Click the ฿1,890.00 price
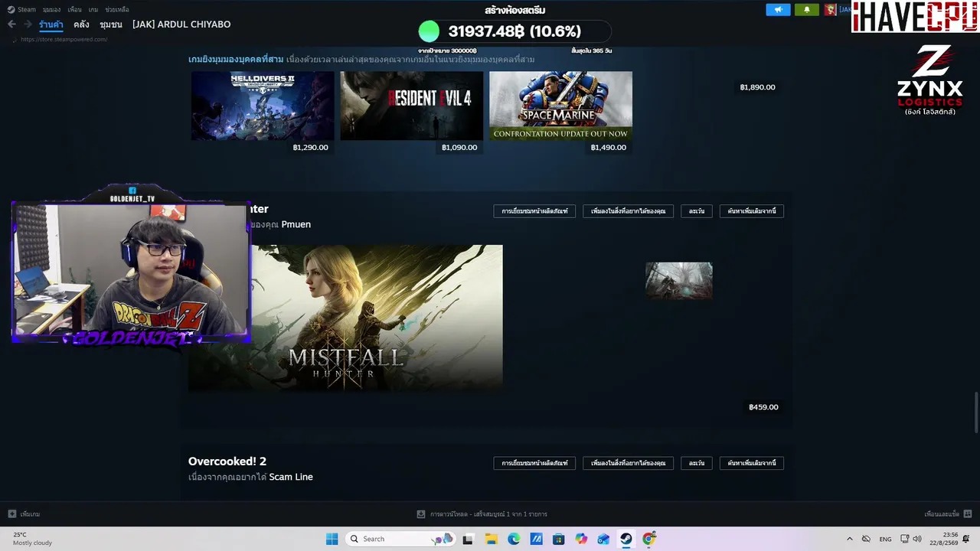Image resolution: width=980 pixels, height=551 pixels. 758,87
